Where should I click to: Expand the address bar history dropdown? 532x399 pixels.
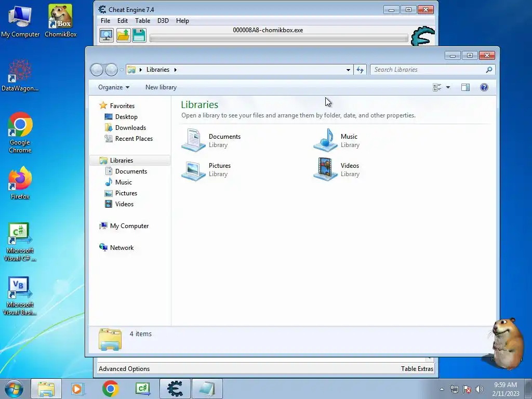point(348,70)
